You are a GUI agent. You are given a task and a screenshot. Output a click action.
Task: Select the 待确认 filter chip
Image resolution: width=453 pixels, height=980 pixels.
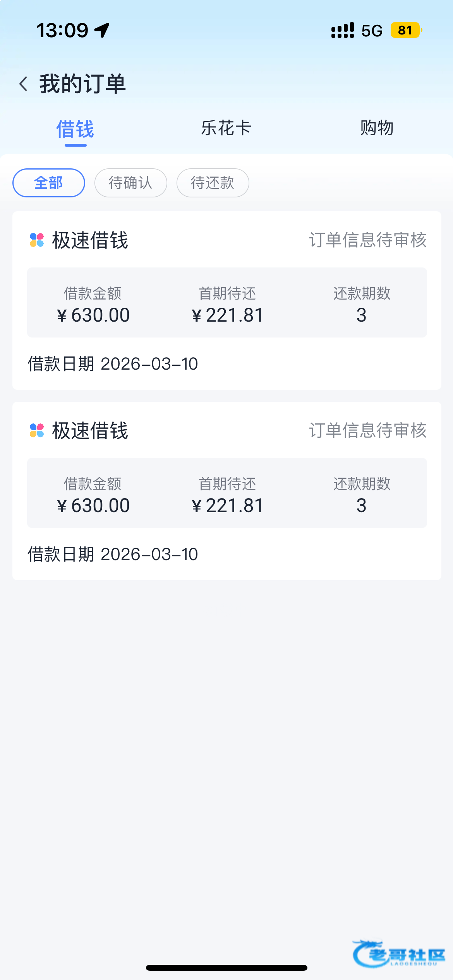131,183
